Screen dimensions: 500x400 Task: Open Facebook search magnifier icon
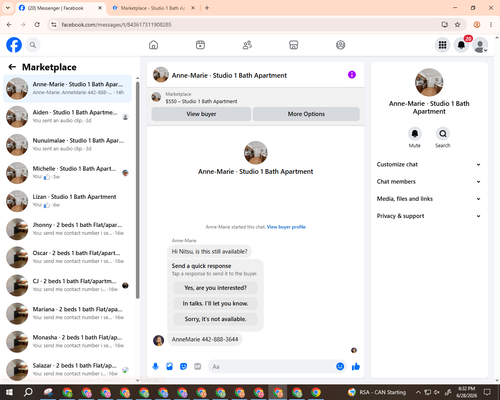pos(33,45)
